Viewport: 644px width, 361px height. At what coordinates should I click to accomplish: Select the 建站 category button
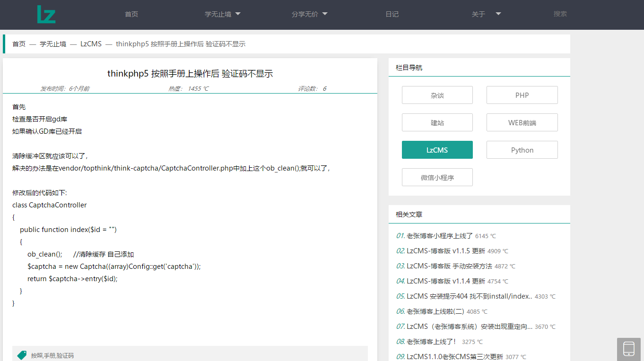pos(437,122)
